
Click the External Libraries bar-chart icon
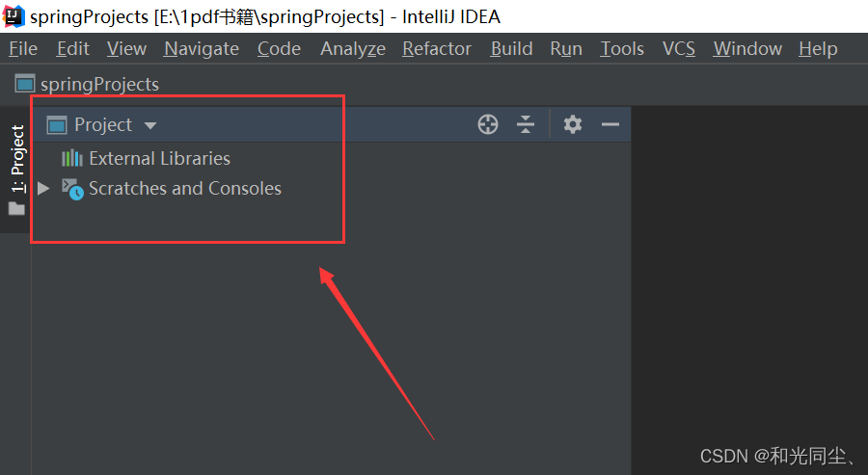tap(72, 159)
